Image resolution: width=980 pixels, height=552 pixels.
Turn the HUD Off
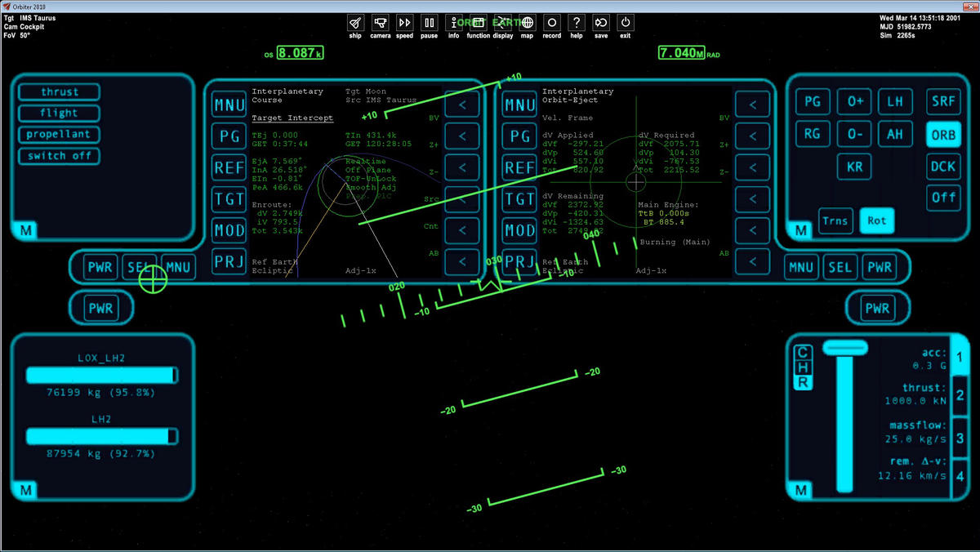pyautogui.click(x=944, y=198)
